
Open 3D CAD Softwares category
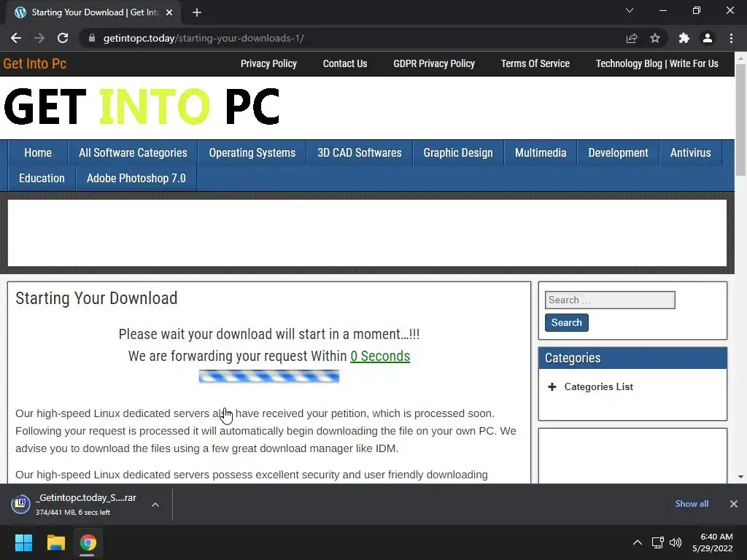359,153
